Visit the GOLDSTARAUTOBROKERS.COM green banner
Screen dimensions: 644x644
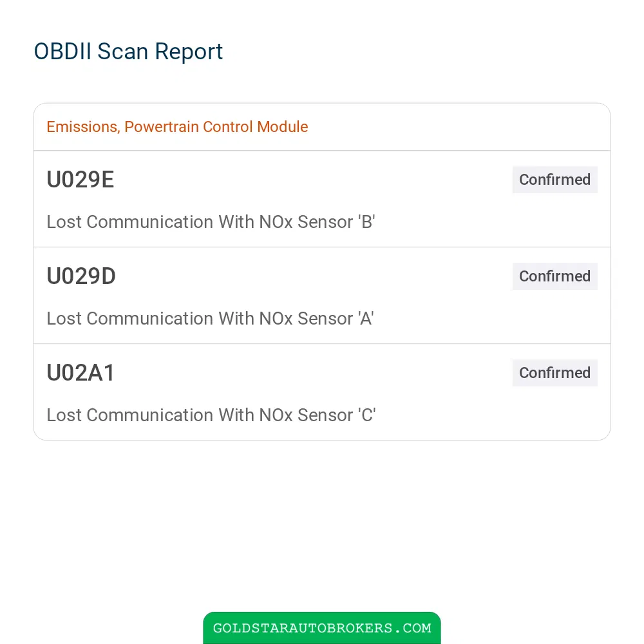[x=322, y=627]
